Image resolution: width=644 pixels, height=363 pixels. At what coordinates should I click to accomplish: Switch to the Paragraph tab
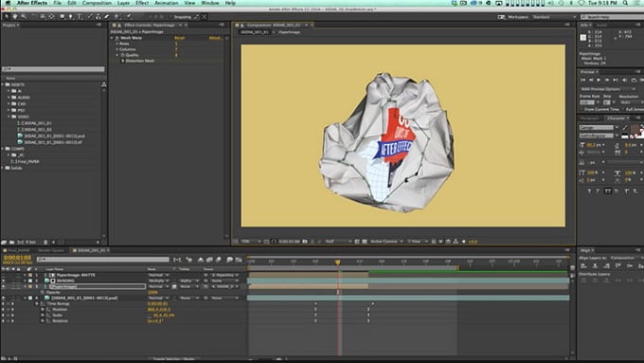click(590, 118)
